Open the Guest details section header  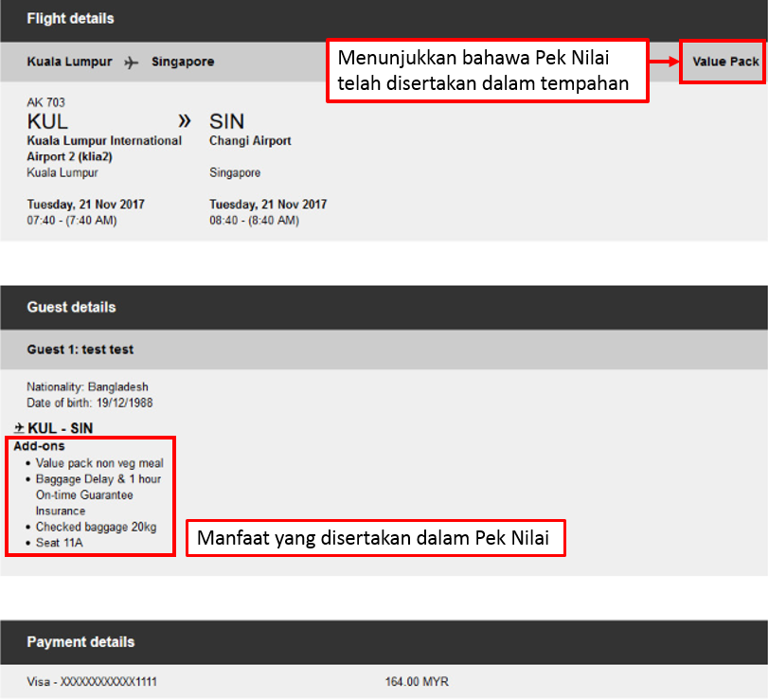[x=71, y=307]
